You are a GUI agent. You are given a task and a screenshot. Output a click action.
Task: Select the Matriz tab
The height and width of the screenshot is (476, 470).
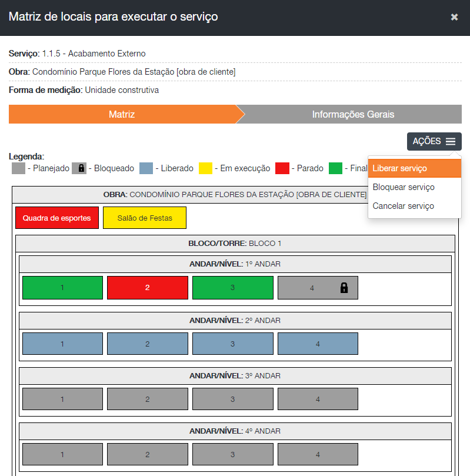click(122, 114)
